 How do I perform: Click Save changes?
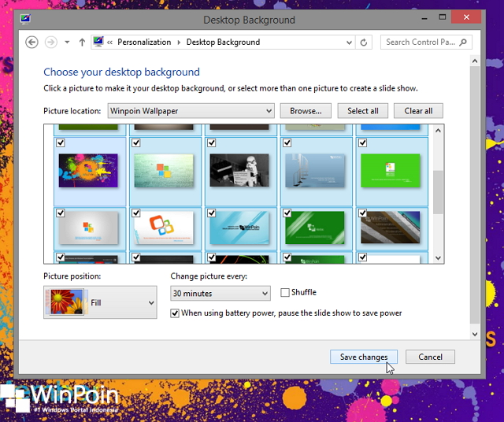[x=364, y=357]
